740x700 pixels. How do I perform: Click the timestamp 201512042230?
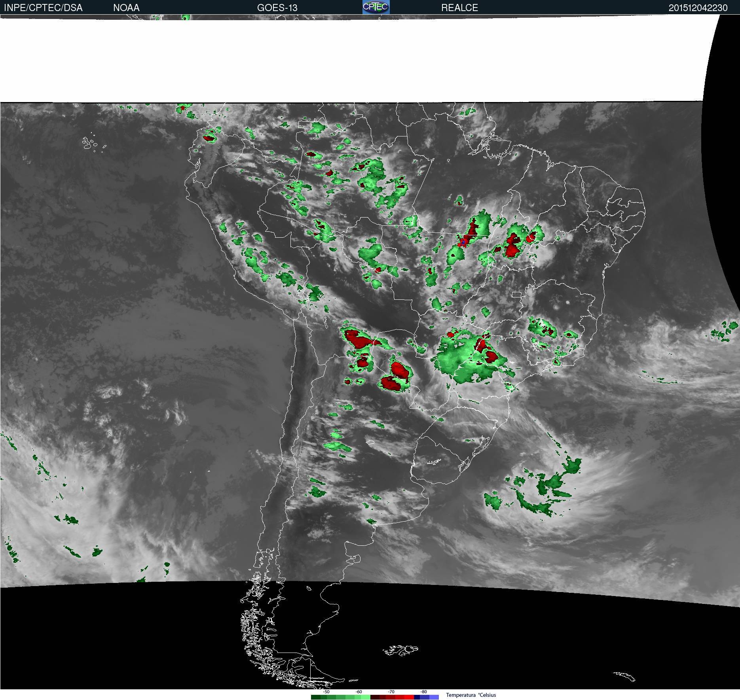(x=698, y=8)
